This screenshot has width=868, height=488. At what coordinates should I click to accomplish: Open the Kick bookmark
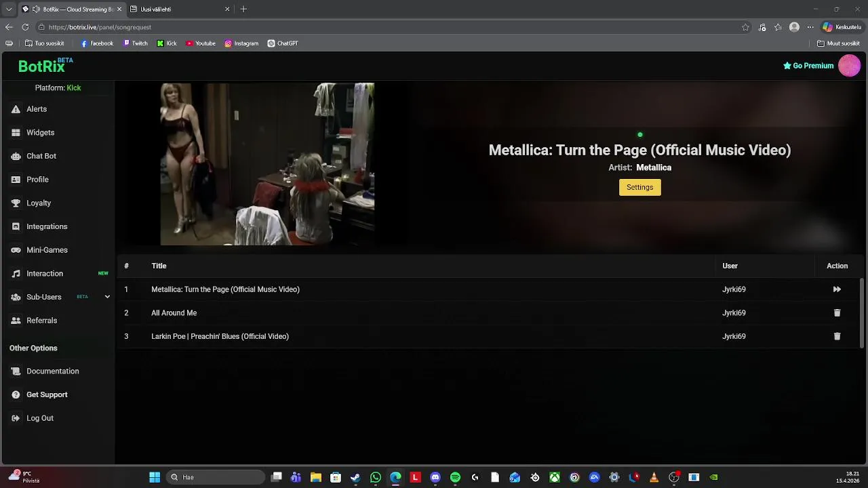coord(167,43)
